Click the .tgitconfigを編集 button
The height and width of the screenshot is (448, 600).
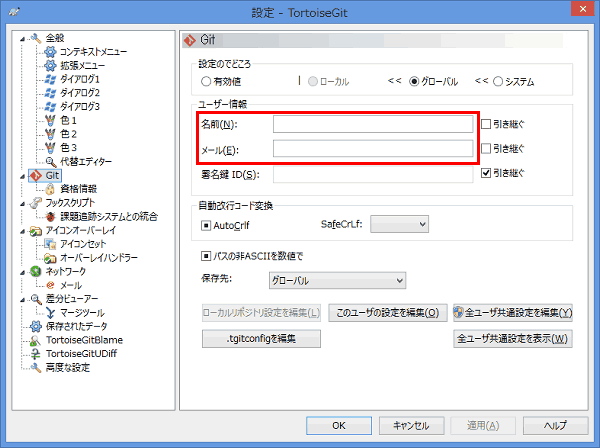(x=261, y=339)
